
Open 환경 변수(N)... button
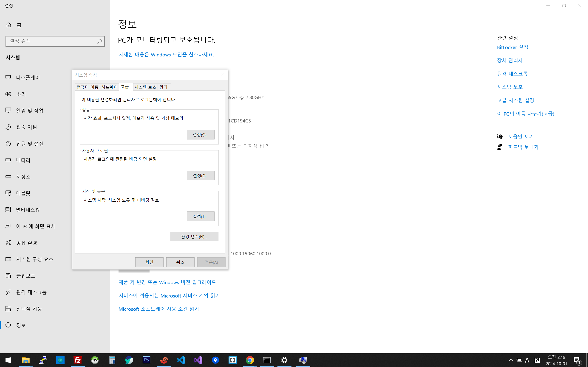194,237
